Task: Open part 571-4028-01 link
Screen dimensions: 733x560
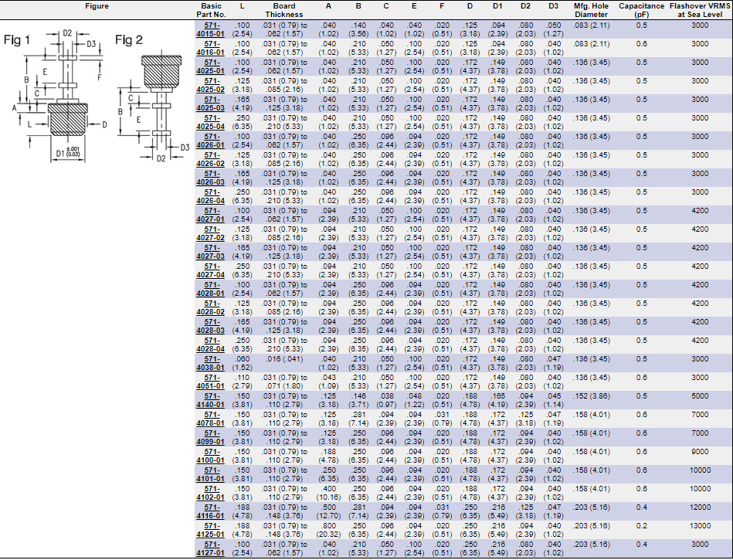Action: (209, 289)
